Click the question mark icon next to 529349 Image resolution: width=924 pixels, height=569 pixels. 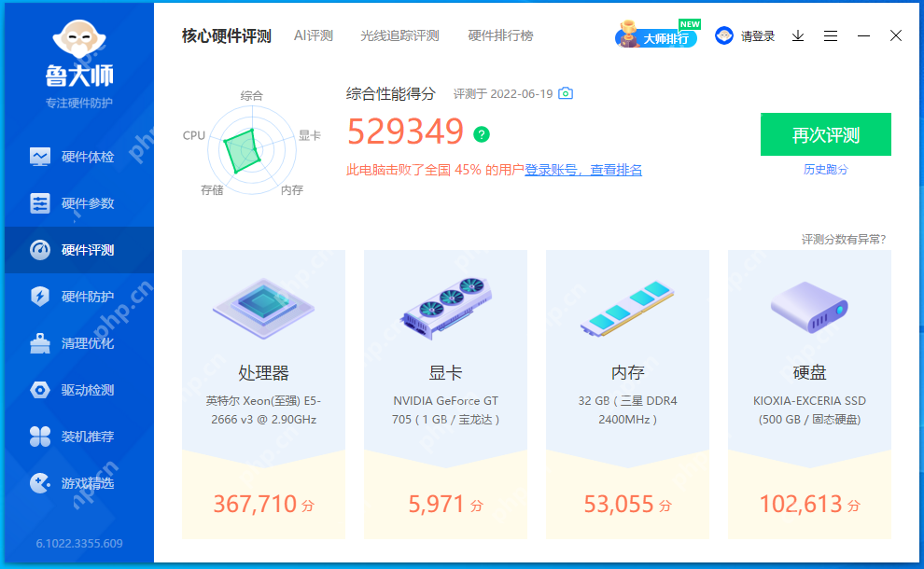[x=480, y=134]
